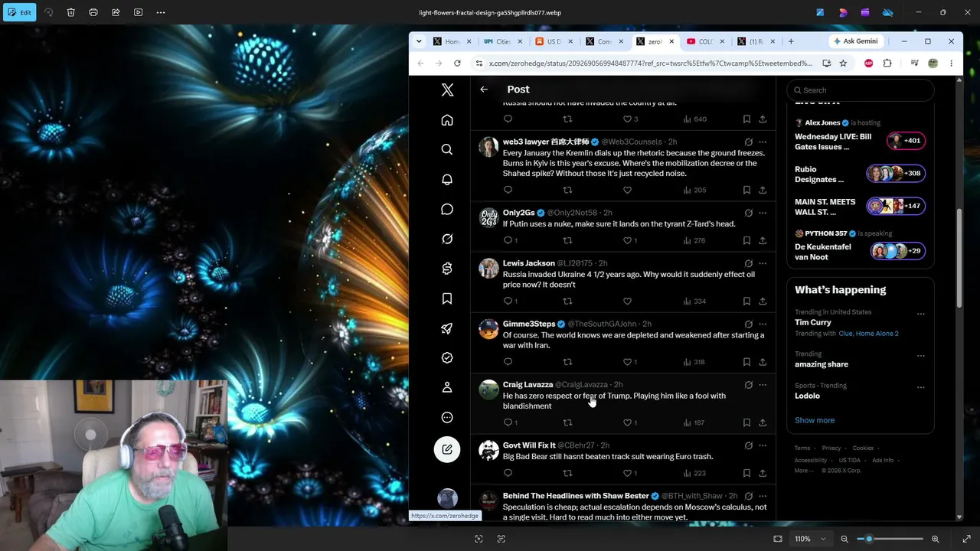Bookmark this page with star icon
The image size is (980, 551).
coord(843,64)
